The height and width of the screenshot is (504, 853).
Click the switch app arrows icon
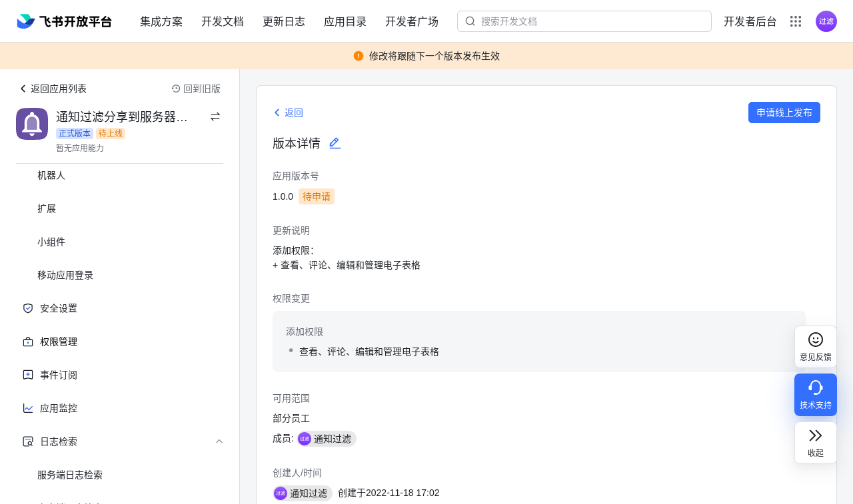point(215,117)
